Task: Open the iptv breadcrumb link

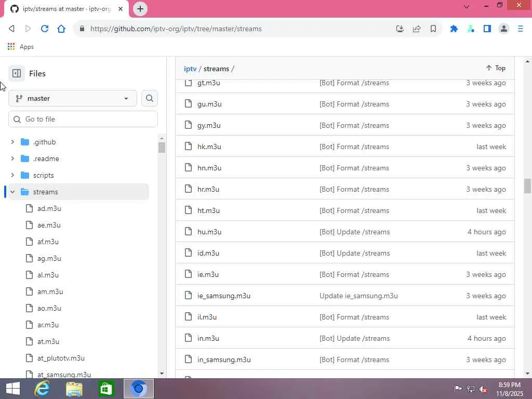Action: pyautogui.click(x=190, y=69)
